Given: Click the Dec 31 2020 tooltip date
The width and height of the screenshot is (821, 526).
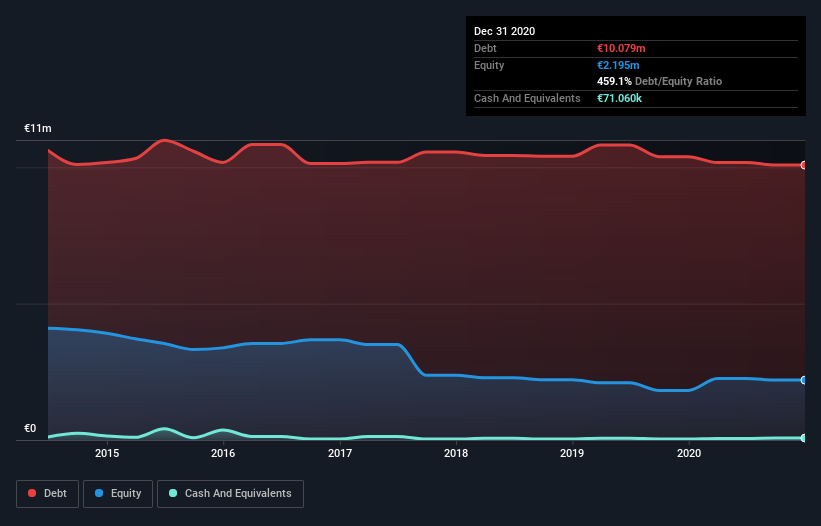Looking at the screenshot, I should [x=504, y=31].
